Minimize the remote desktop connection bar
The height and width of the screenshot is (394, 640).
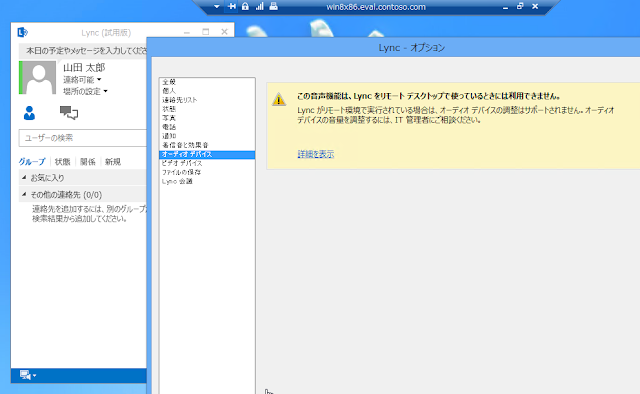click(505, 7)
